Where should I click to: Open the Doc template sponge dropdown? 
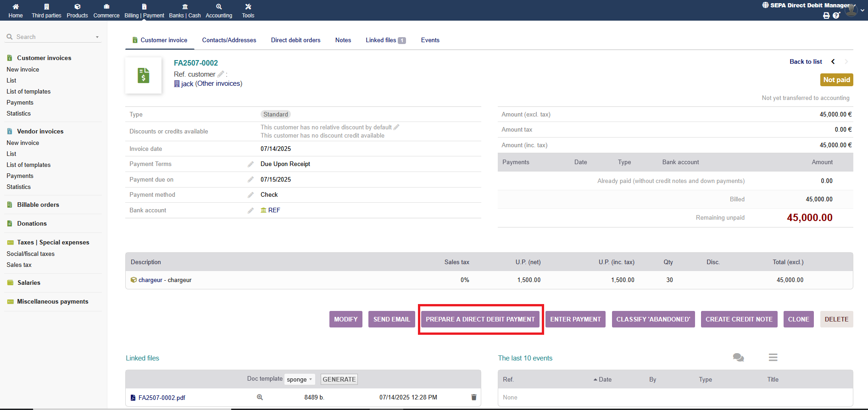[x=300, y=379]
